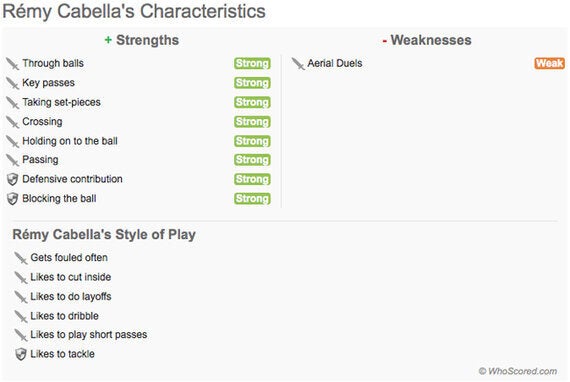Click the sword icon beside Through balls

click(12, 64)
